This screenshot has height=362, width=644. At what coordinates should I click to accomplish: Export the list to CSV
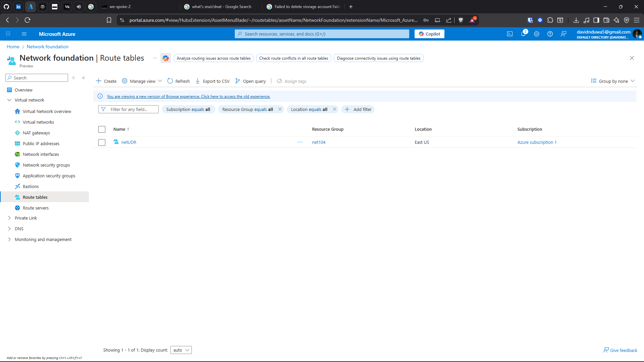212,81
